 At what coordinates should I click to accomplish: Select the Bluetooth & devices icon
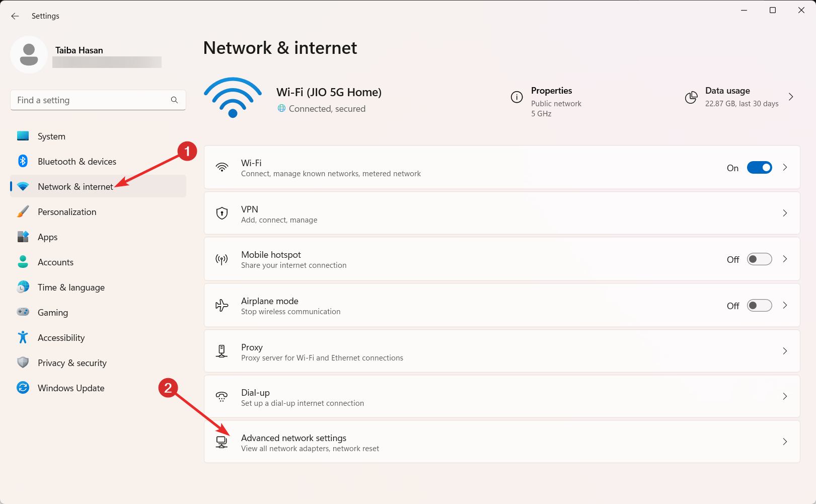click(x=23, y=161)
